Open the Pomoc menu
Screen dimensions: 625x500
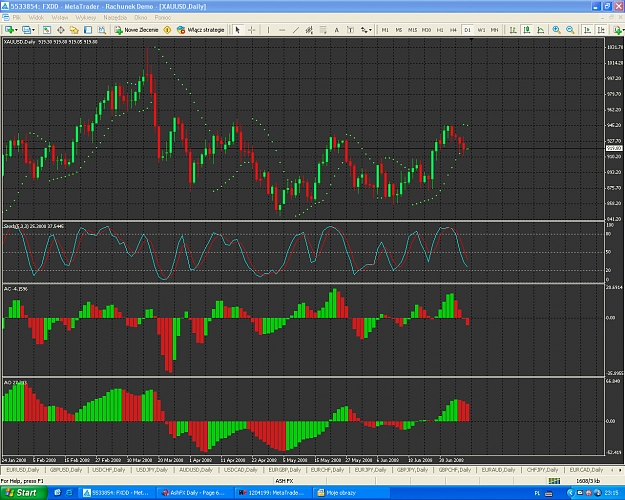click(163, 18)
